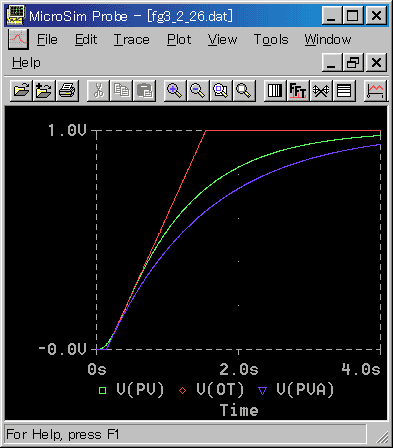The image size is (393, 448).
Task: Click the Add Trace toolbar icon
Action: [375, 90]
